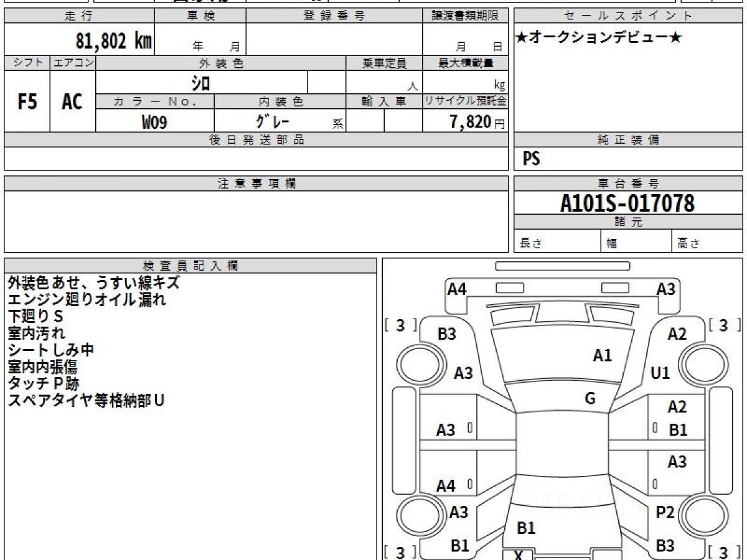This screenshot has height=560, width=747.
Task: Click the G mark on the windshield
Action: click(x=590, y=399)
